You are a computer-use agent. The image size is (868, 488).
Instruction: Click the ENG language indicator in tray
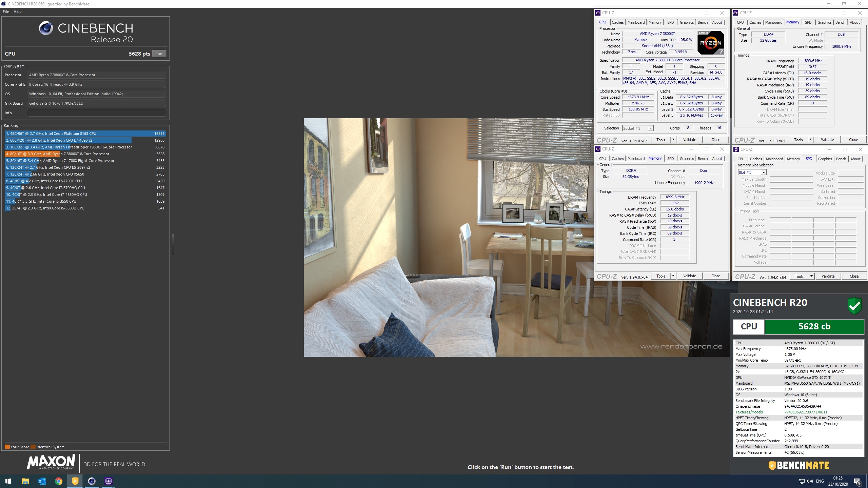tap(820, 481)
